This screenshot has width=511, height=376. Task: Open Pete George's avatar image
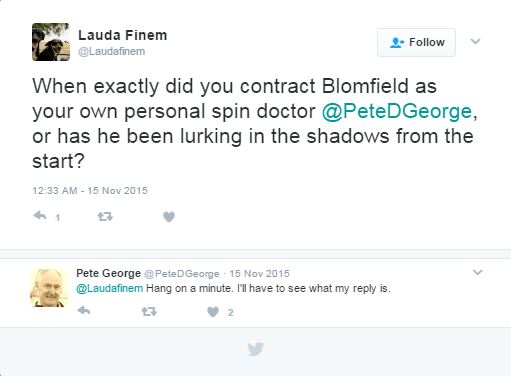(x=49, y=288)
